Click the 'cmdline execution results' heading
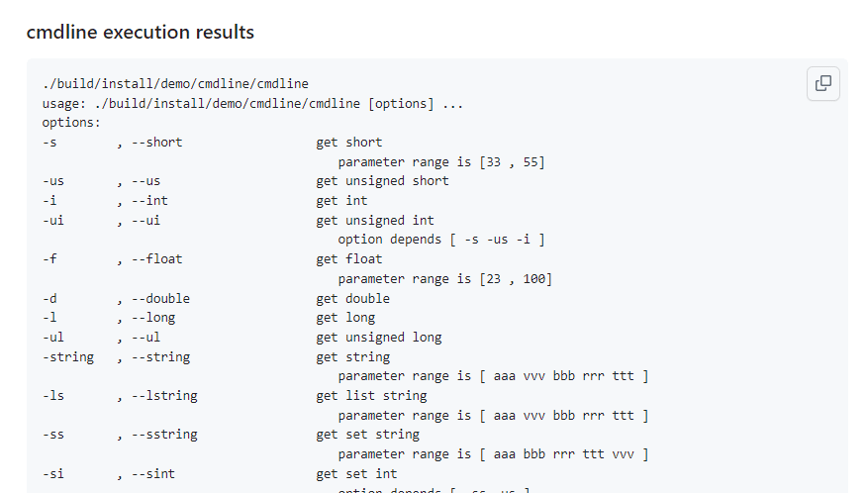Viewport: 868px width, 493px height. click(141, 32)
